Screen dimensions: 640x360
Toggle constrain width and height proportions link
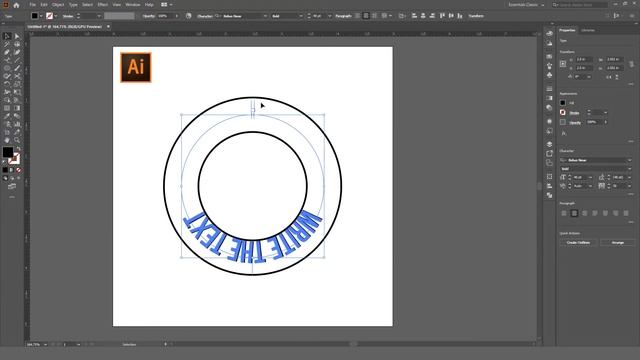(631, 64)
